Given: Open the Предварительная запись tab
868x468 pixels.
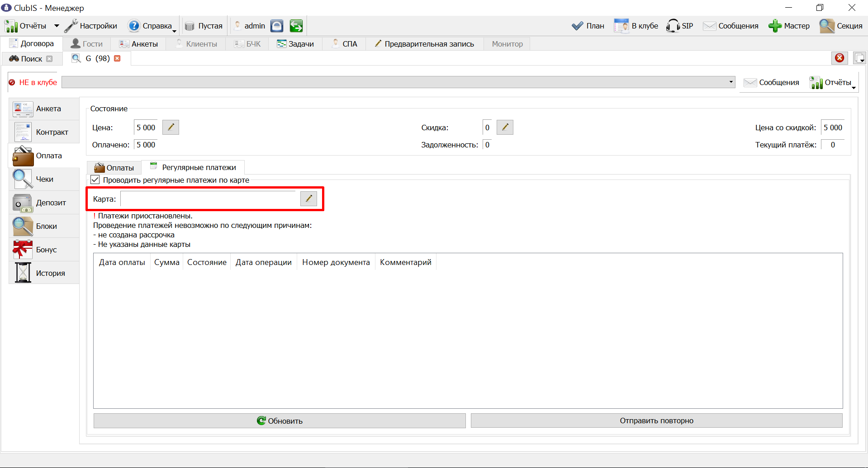Looking at the screenshot, I should click(x=424, y=44).
